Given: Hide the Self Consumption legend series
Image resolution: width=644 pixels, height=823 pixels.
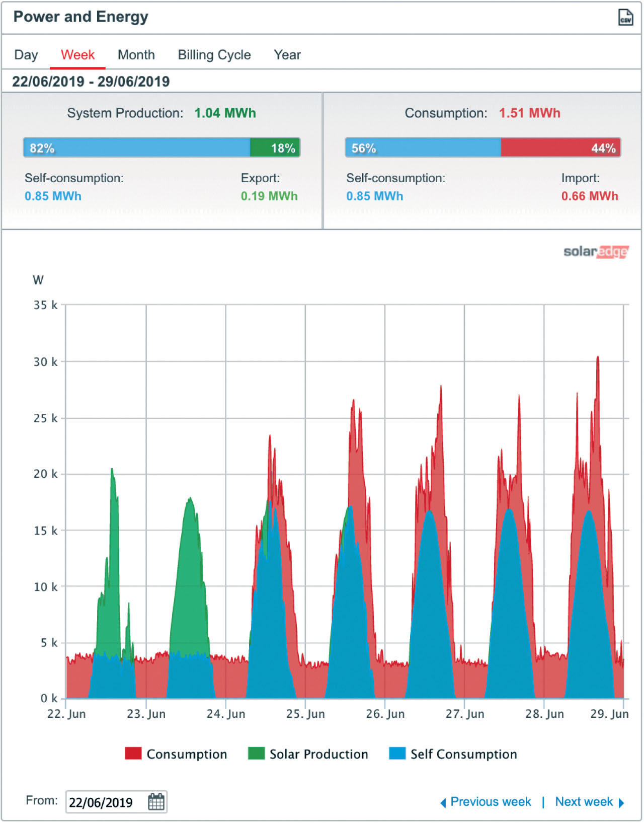Looking at the screenshot, I should [453, 754].
